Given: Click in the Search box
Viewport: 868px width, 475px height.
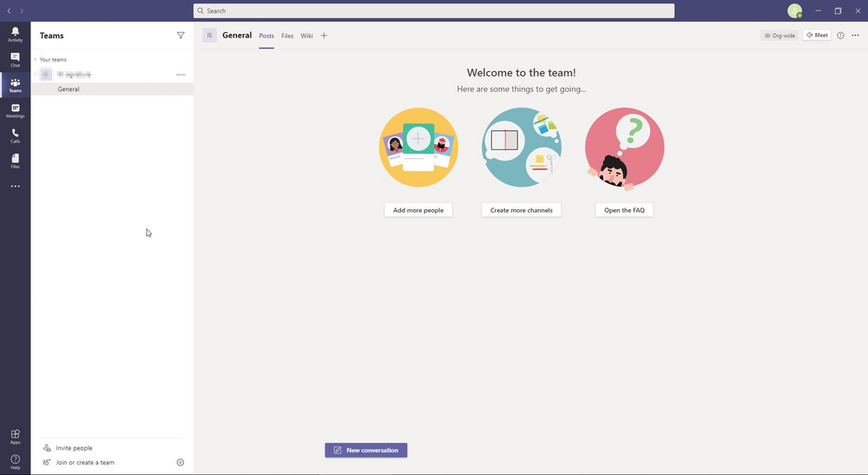Looking at the screenshot, I should coord(433,10).
